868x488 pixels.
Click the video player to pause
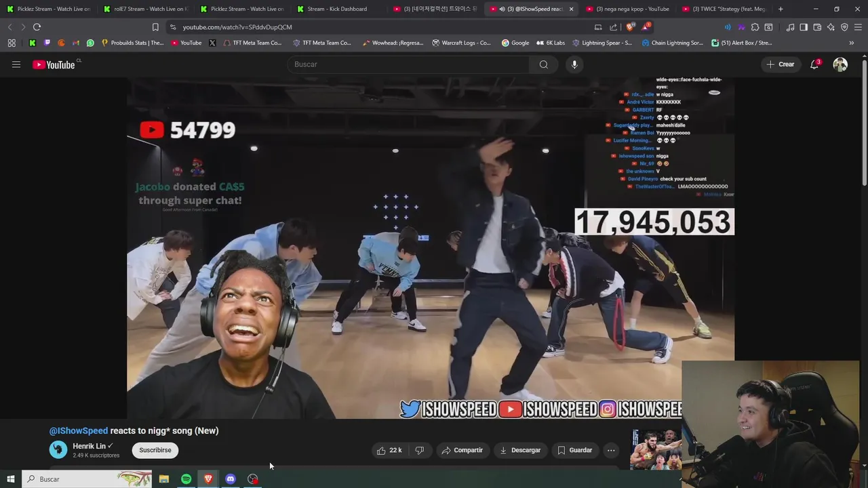(x=431, y=248)
